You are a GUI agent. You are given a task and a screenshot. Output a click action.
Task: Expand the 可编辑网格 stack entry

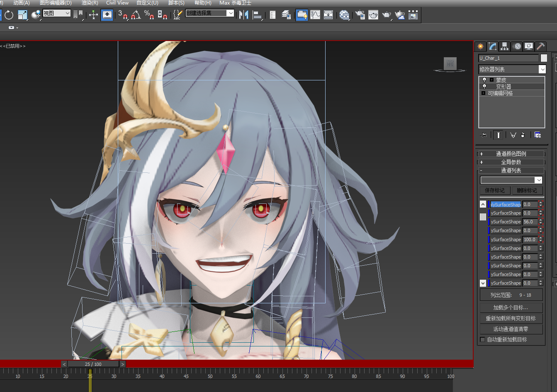(x=483, y=93)
